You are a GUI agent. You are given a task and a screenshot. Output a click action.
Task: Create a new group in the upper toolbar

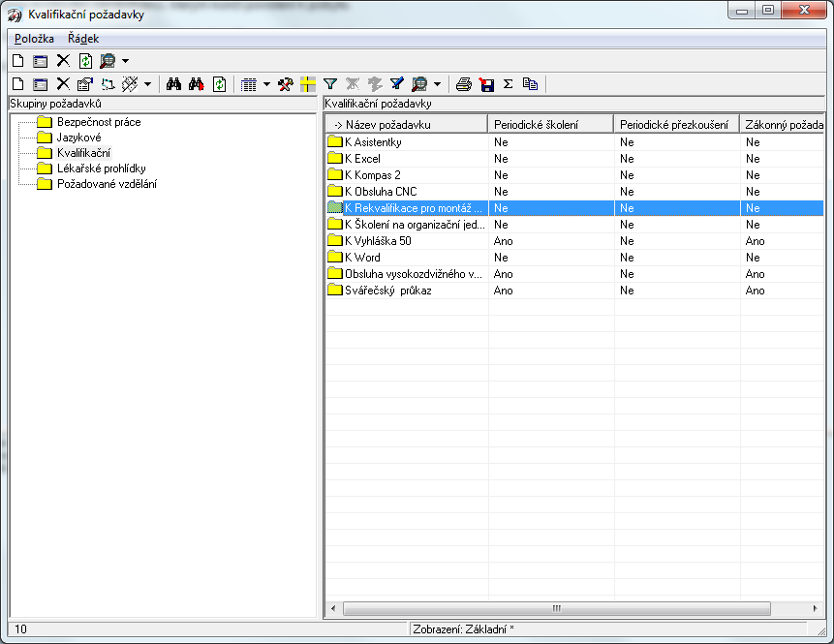pyautogui.click(x=18, y=61)
